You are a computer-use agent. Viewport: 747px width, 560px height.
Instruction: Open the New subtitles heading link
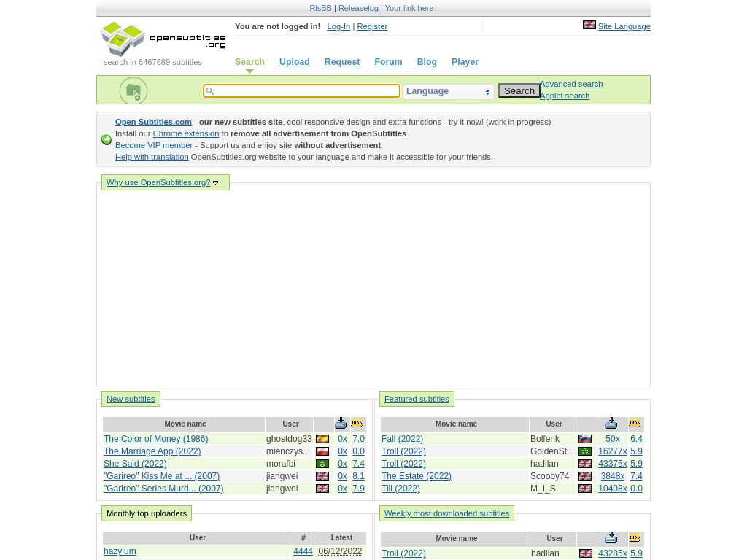coord(131,399)
